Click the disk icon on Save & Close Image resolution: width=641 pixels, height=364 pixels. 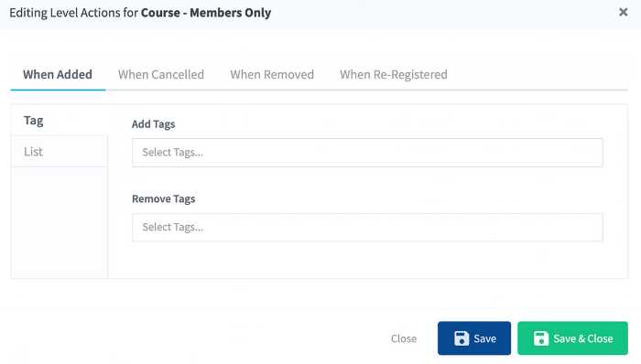click(x=541, y=338)
